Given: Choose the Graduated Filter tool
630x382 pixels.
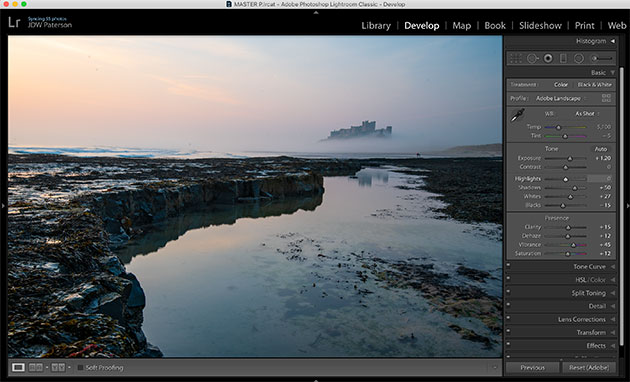Looking at the screenshot, I should coord(563,59).
